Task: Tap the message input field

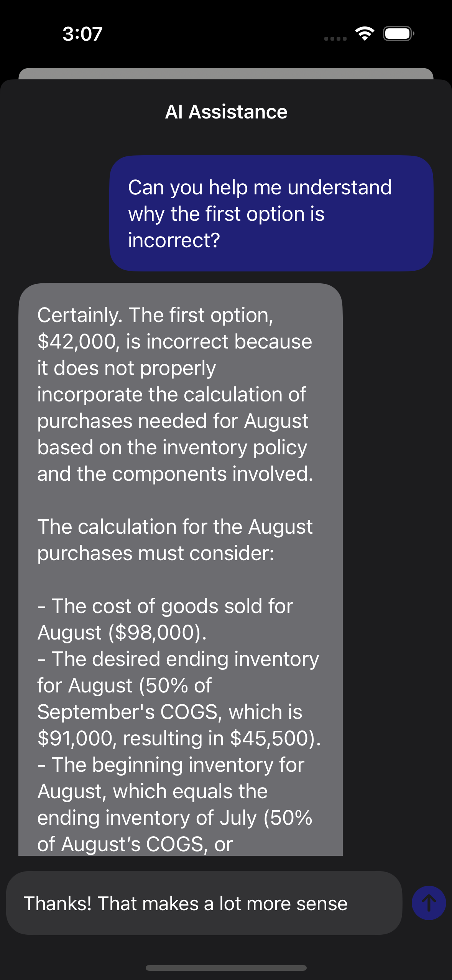Action: tap(204, 903)
